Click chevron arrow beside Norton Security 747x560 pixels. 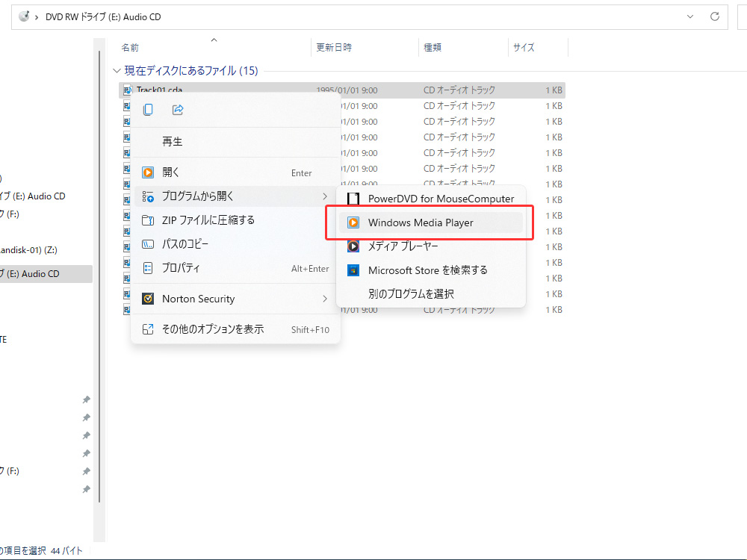click(x=325, y=299)
